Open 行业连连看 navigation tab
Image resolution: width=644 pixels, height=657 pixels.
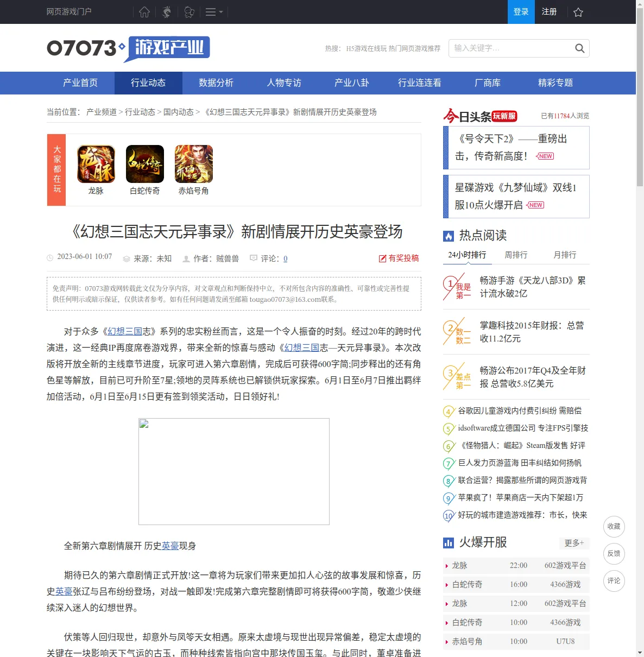pos(420,83)
